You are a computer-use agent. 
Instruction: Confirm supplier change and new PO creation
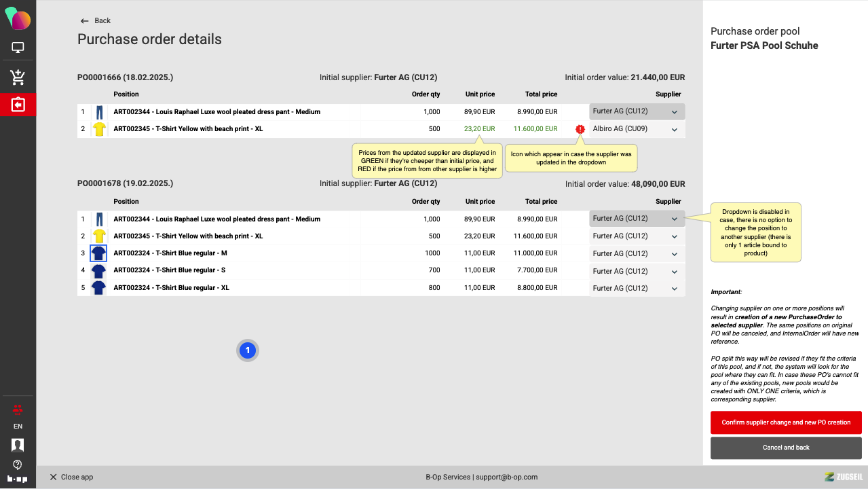(x=786, y=422)
